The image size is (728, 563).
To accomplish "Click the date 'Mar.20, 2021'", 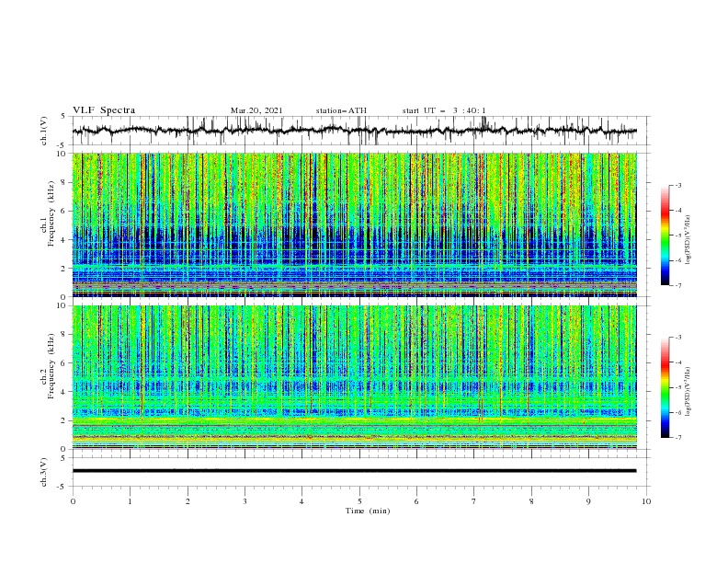I will pos(256,110).
